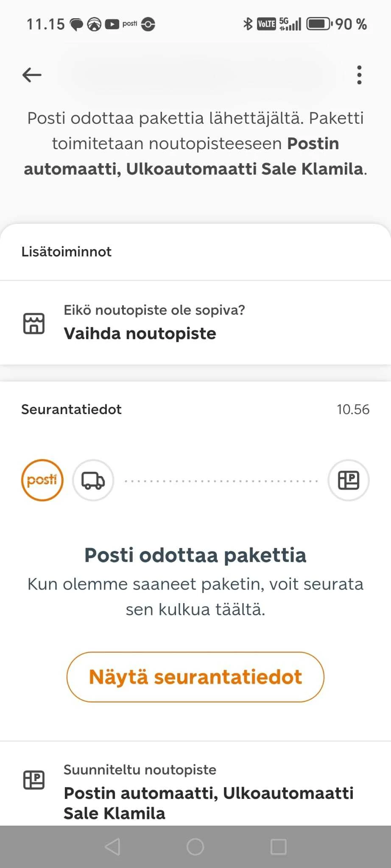Tap the Lisätoiminnot section header
This screenshot has width=391, height=868.
click(67, 252)
